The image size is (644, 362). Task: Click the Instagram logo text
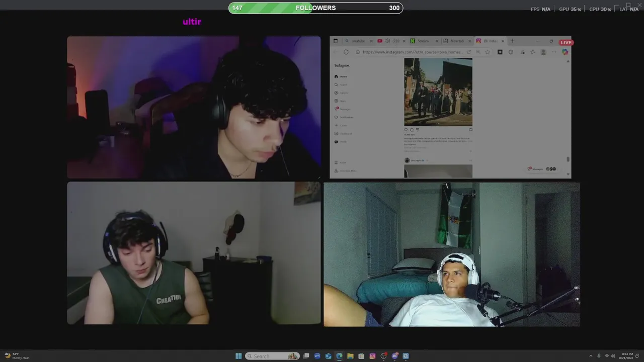pos(342,65)
